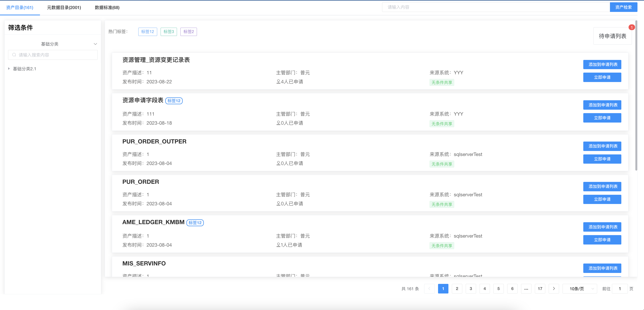Add 资源申请字段表 to apply list

click(602, 105)
